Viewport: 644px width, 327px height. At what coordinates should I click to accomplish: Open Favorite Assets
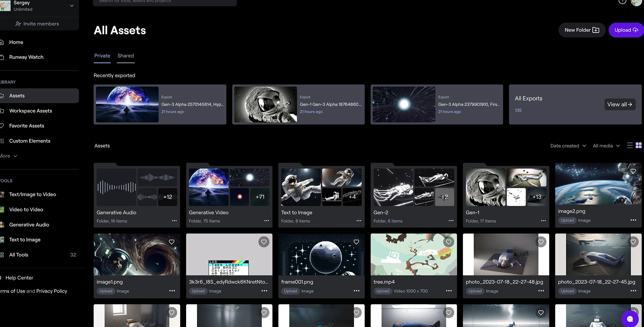coord(26,126)
